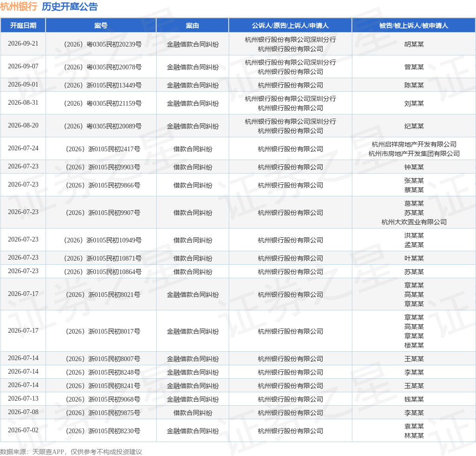Select case number 浙0105民初9875号
This screenshot has height=456, width=476.
(103, 413)
